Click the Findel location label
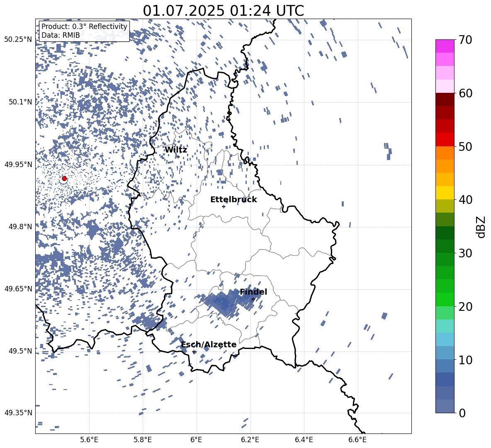Screen dimensions: 491x448 click(x=253, y=292)
